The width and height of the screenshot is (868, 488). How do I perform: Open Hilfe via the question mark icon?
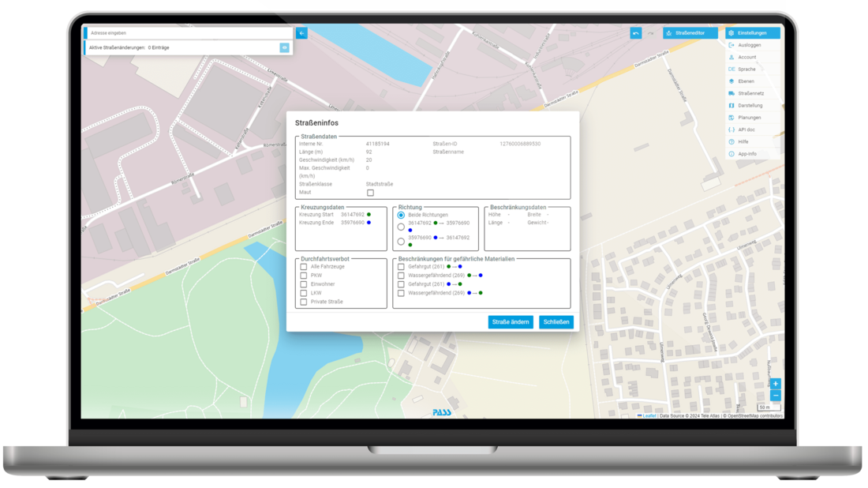[732, 141]
